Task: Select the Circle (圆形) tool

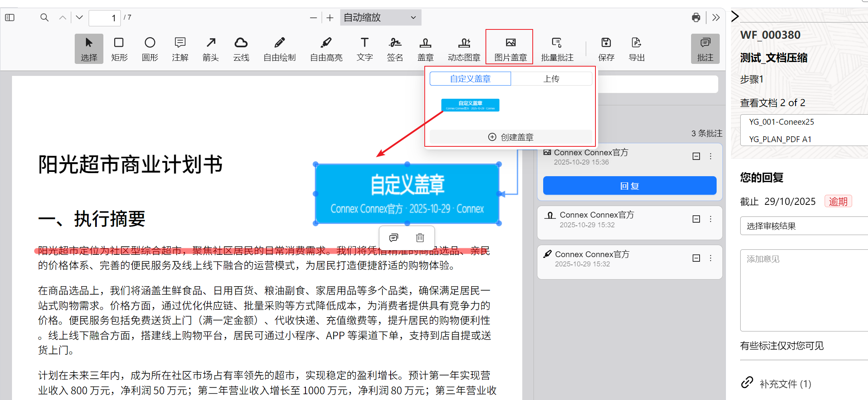Action: click(x=150, y=48)
